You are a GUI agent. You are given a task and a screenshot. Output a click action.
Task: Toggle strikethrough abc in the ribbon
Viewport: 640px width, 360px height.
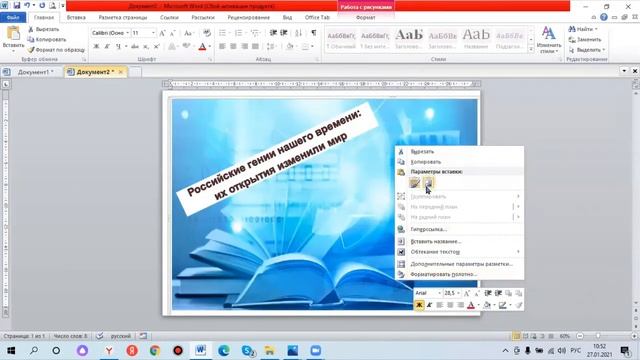pos(135,47)
